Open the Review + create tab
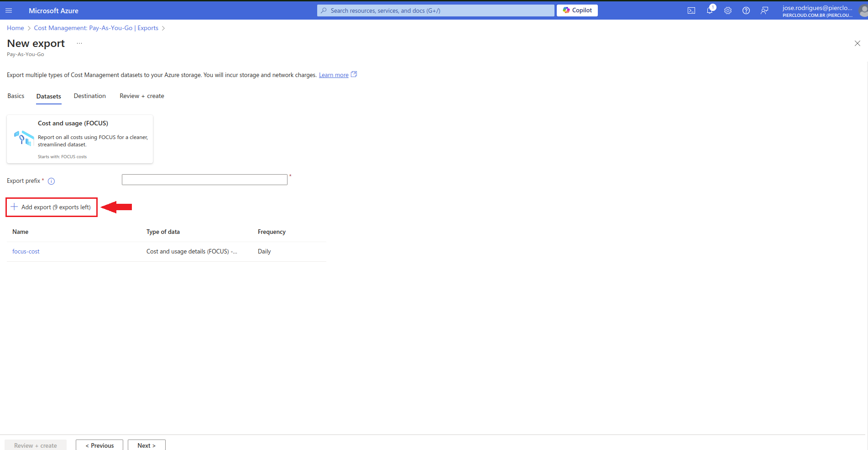The height and width of the screenshot is (450, 868). (142, 96)
